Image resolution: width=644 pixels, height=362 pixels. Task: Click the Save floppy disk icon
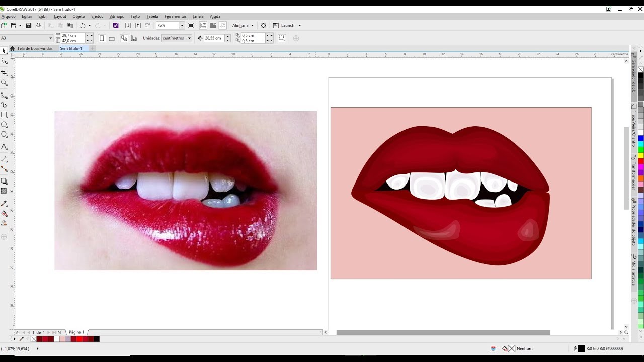[29, 25]
